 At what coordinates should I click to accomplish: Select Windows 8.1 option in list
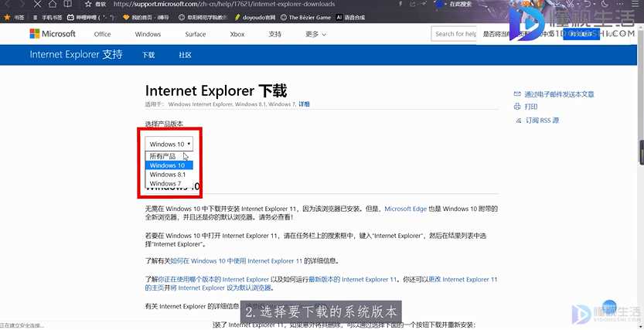[169, 175]
